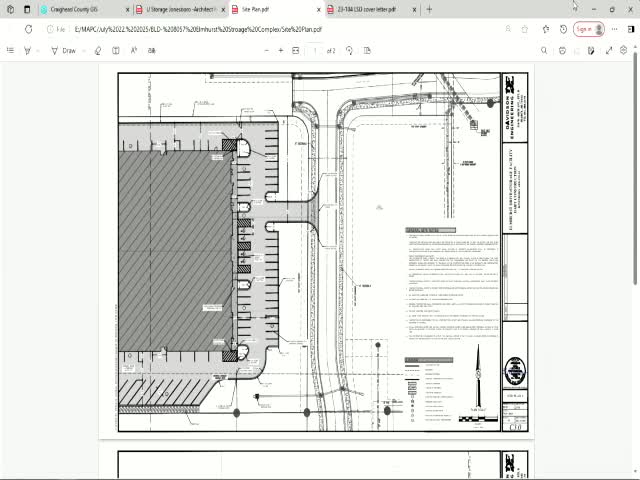Click the Sign in button
The image size is (640, 480).
point(589,29)
